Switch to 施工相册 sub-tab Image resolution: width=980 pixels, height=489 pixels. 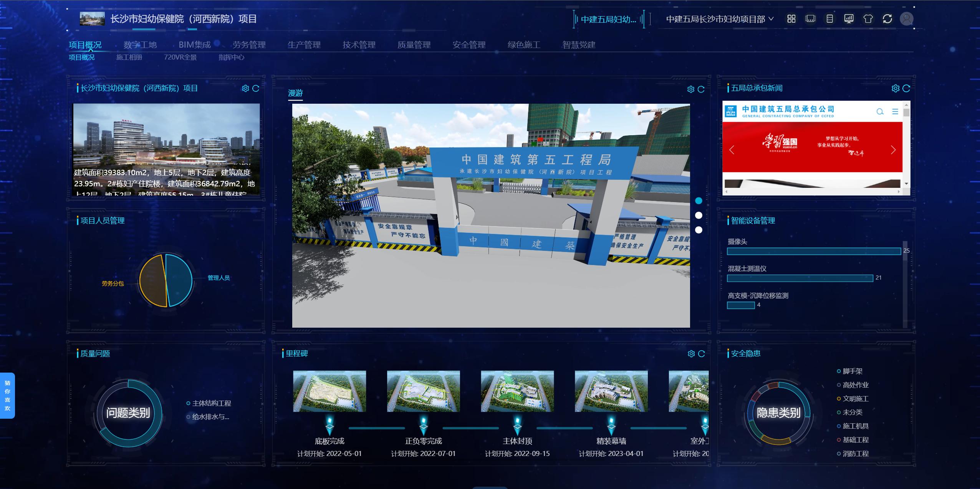coord(129,57)
